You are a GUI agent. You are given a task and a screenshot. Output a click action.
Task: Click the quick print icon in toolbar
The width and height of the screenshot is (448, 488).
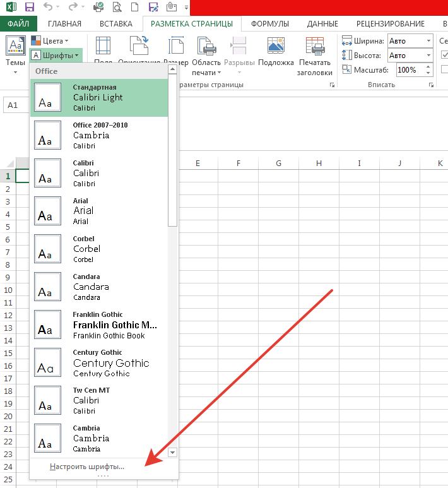[98, 6]
